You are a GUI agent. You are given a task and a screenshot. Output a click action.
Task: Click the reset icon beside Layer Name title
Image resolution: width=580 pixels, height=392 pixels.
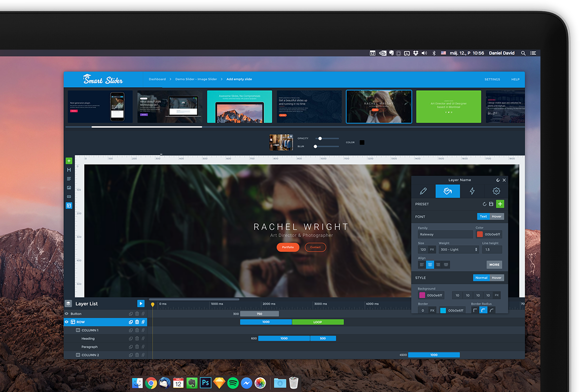pyautogui.click(x=498, y=180)
